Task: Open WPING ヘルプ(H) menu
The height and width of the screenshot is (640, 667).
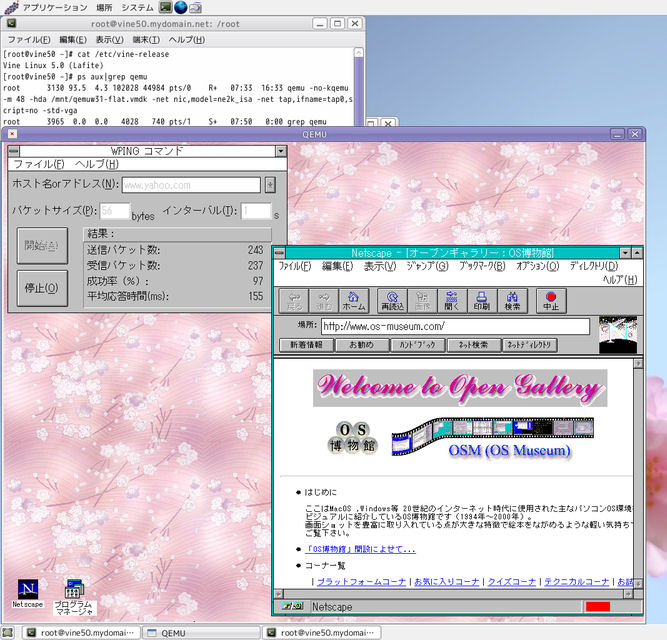Action: (x=97, y=164)
